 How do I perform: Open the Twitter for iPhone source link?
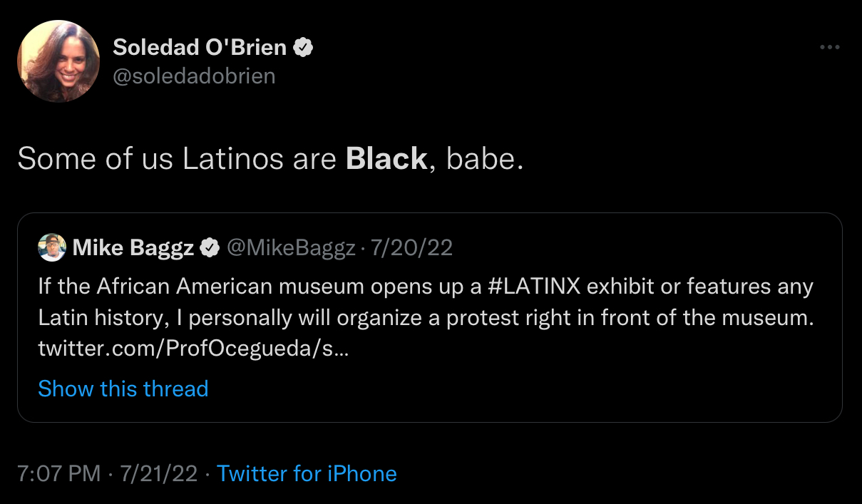click(x=307, y=473)
